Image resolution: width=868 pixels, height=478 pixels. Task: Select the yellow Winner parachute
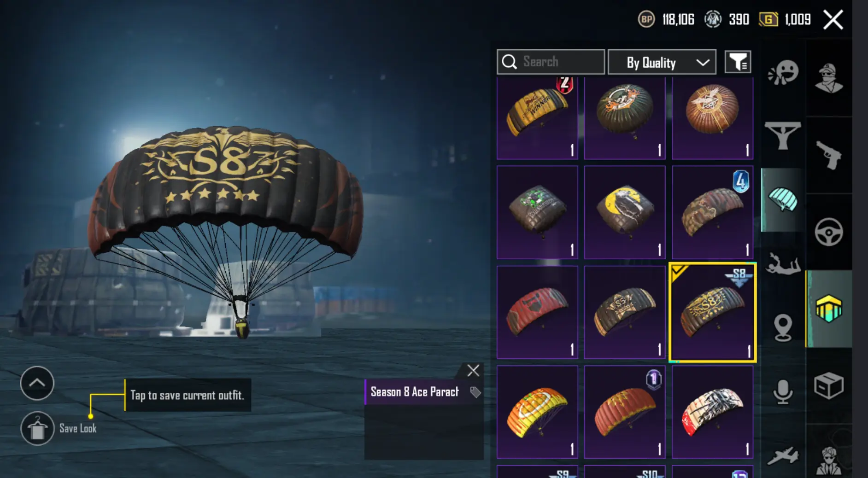coord(537,118)
